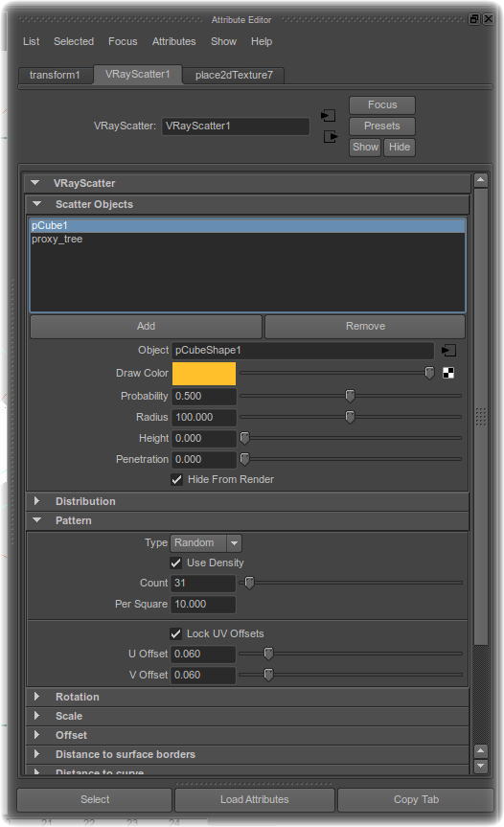Click the Per Square value field 10.000
The image size is (504, 827).
(203, 604)
